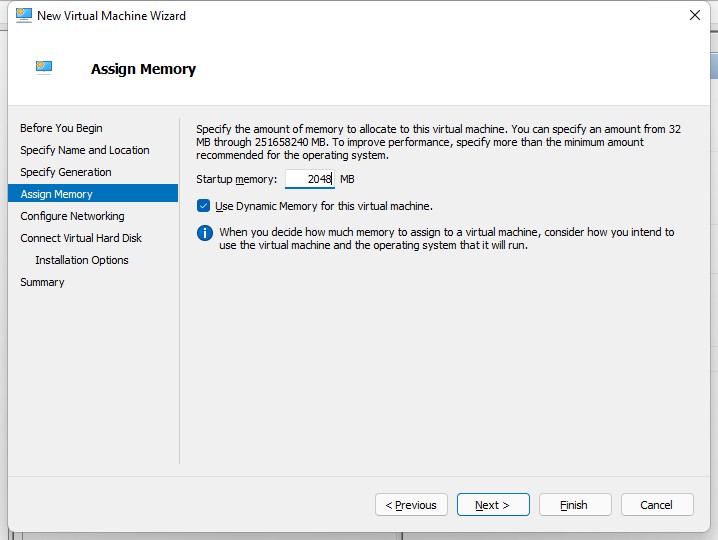
Task: Open Specify Name and Location step
Action: coord(85,150)
